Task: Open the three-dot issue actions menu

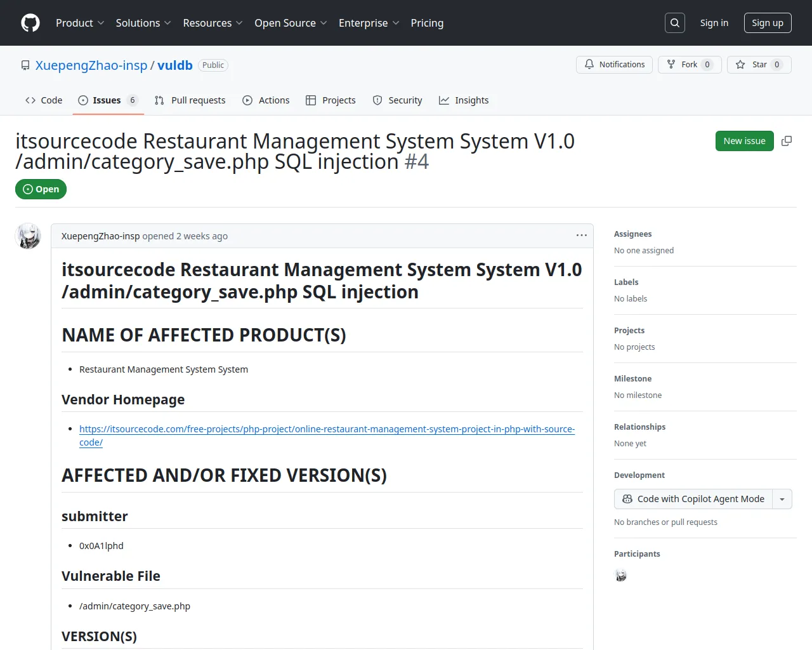Action: click(581, 235)
